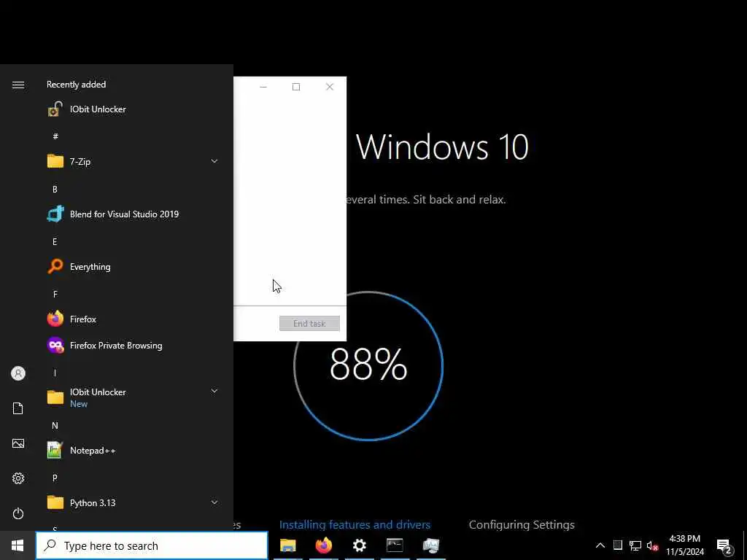This screenshot has height=560, width=747.
Task: Open the Everything search app
Action: point(133,267)
